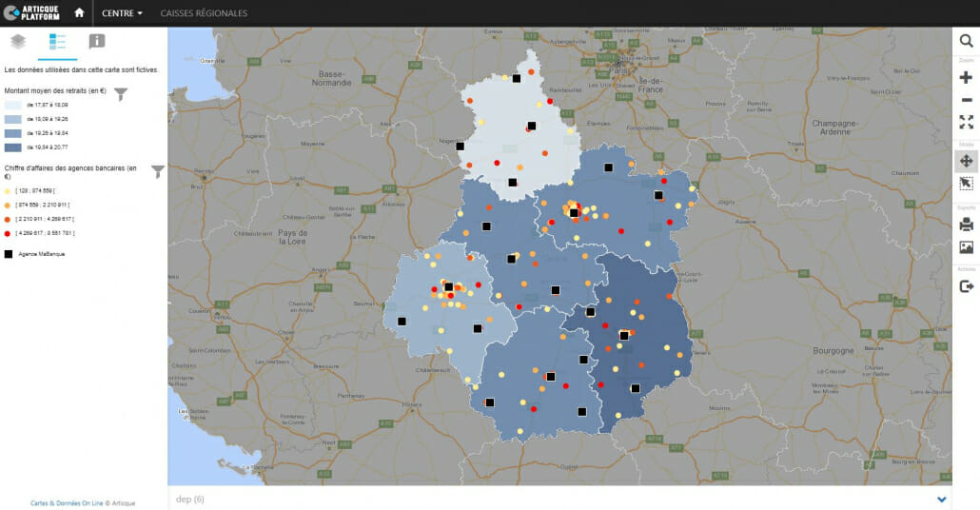
Task: Open the CENTRE dropdown menu
Action: [122, 13]
